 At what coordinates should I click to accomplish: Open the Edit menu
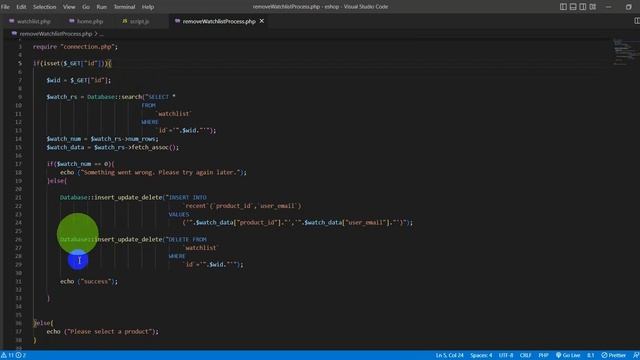[21, 7]
